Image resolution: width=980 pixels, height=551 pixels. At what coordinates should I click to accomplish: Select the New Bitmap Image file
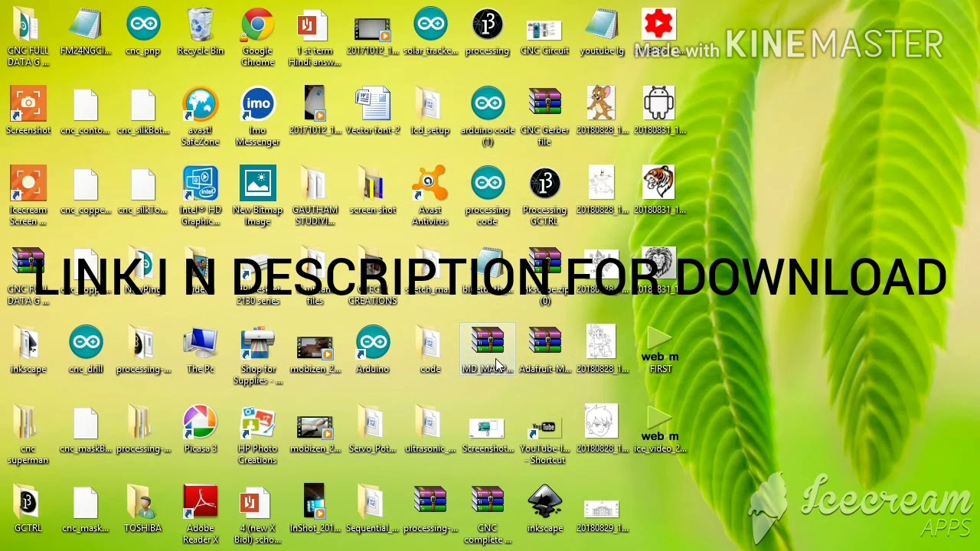point(258,197)
